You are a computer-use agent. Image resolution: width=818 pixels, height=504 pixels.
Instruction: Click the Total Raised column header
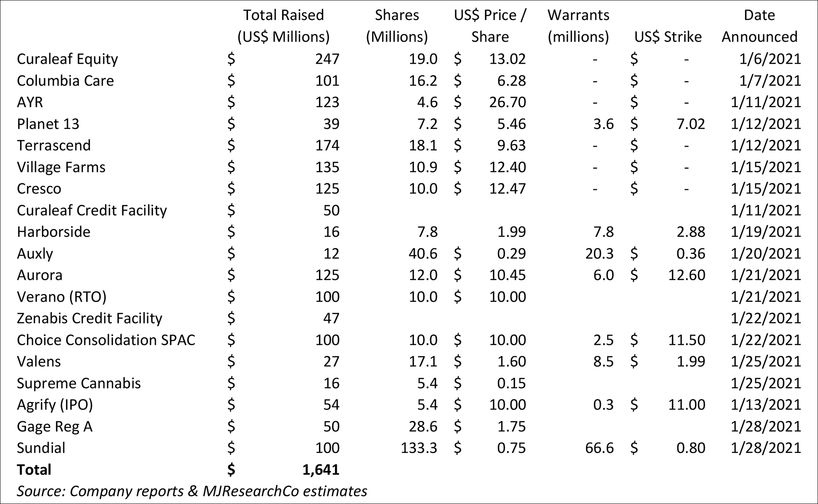(x=283, y=26)
